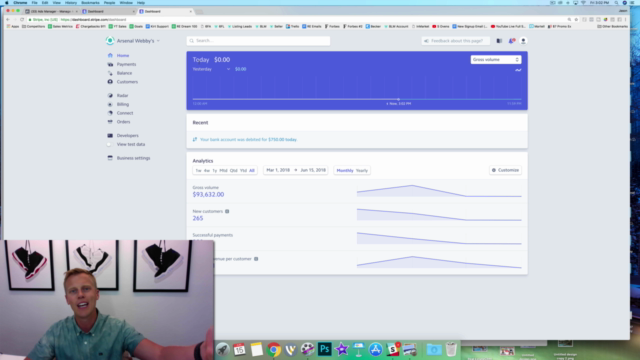Switch to the Ads Manager tab

click(51, 11)
